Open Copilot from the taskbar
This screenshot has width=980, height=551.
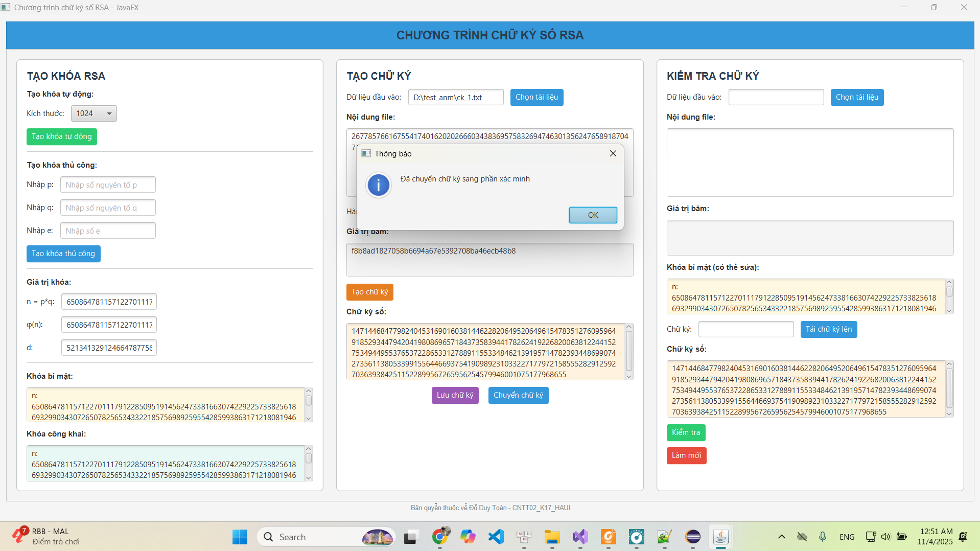pyautogui.click(x=468, y=537)
